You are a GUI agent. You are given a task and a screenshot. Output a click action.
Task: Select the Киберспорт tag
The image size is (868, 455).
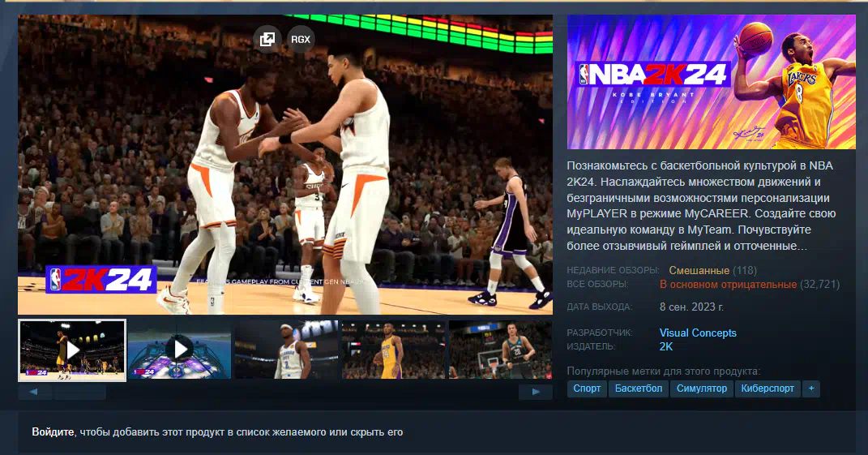pos(768,388)
